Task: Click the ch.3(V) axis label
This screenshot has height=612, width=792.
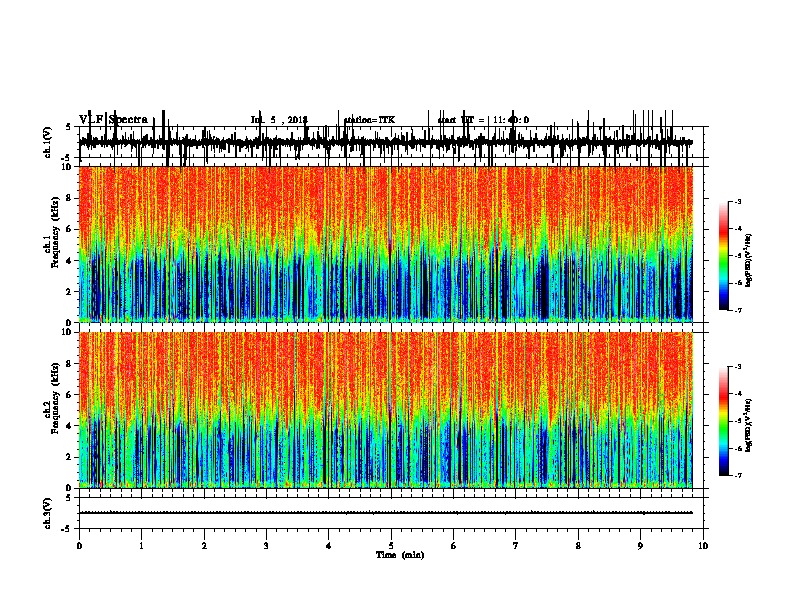Action: coord(47,514)
